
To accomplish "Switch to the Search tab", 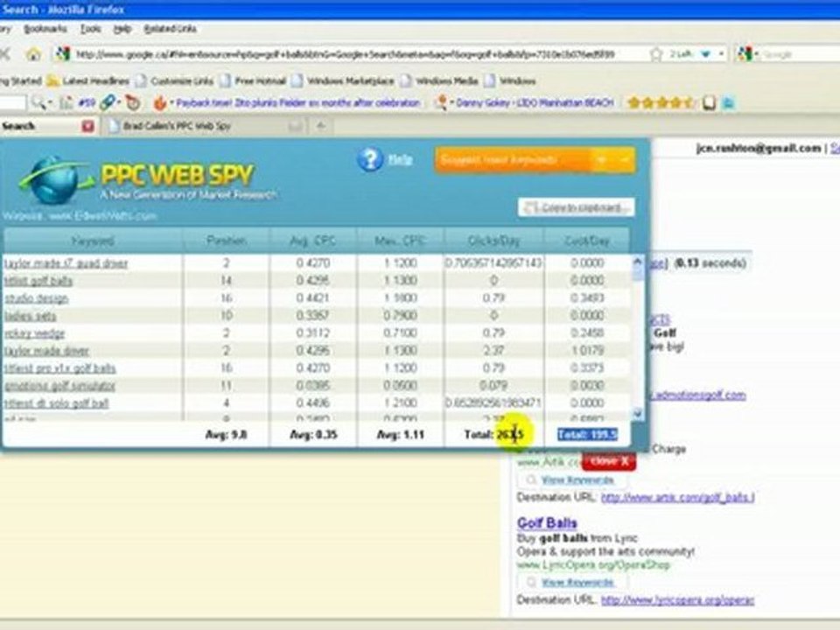I will click(x=48, y=126).
